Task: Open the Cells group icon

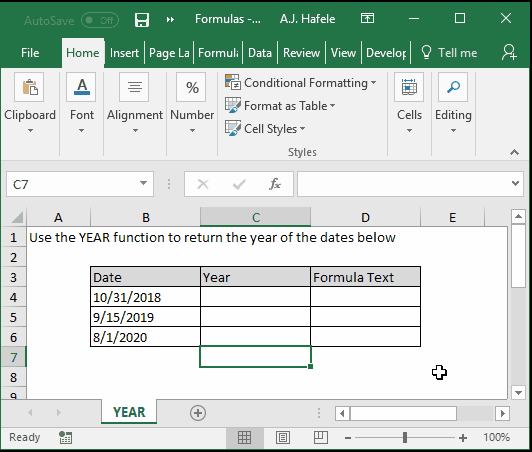Action: pyautogui.click(x=409, y=87)
